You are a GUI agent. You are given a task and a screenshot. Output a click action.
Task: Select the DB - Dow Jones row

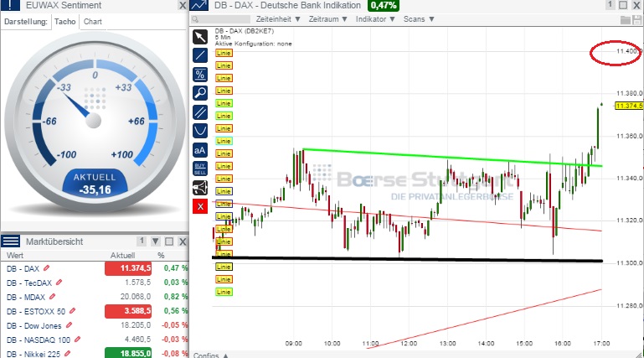95,325
